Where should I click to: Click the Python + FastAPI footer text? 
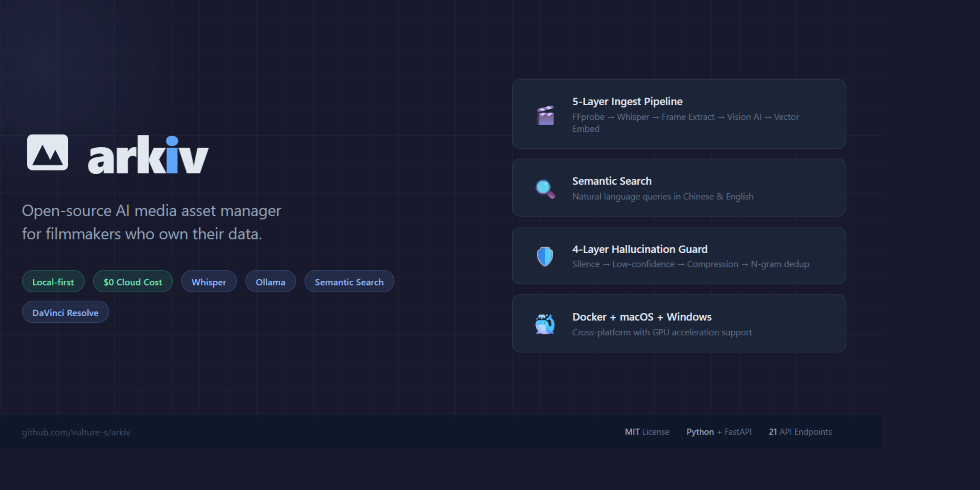(x=719, y=432)
